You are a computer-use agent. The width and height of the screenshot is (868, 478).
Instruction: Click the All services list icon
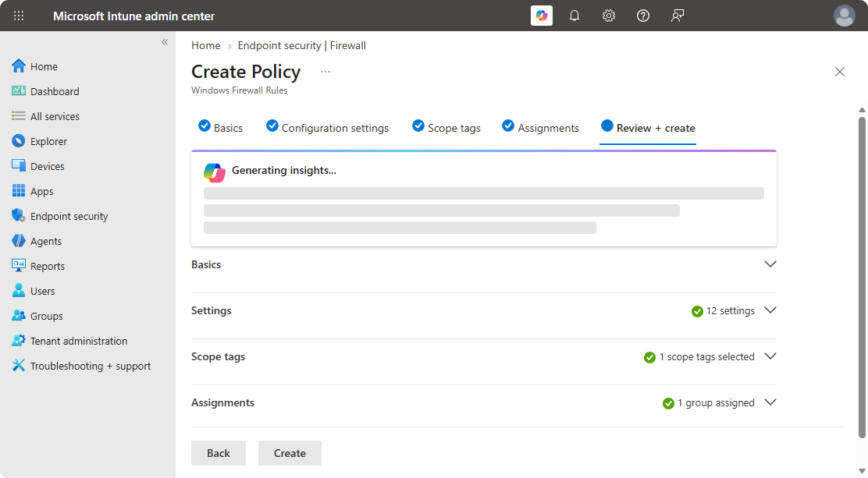tap(18, 115)
